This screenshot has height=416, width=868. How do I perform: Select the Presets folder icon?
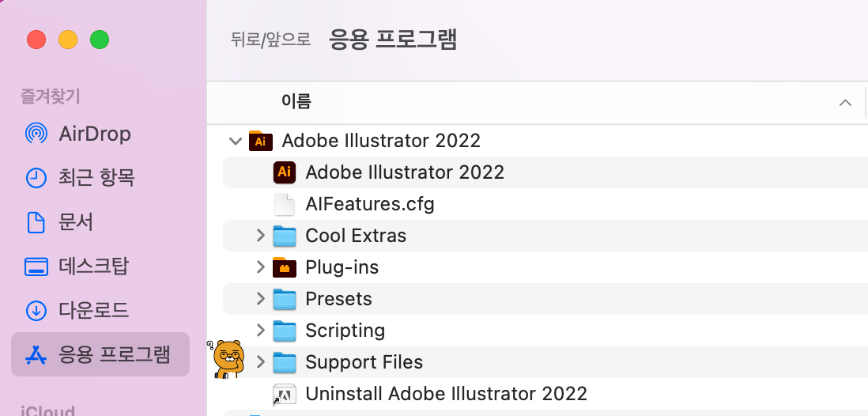click(285, 299)
